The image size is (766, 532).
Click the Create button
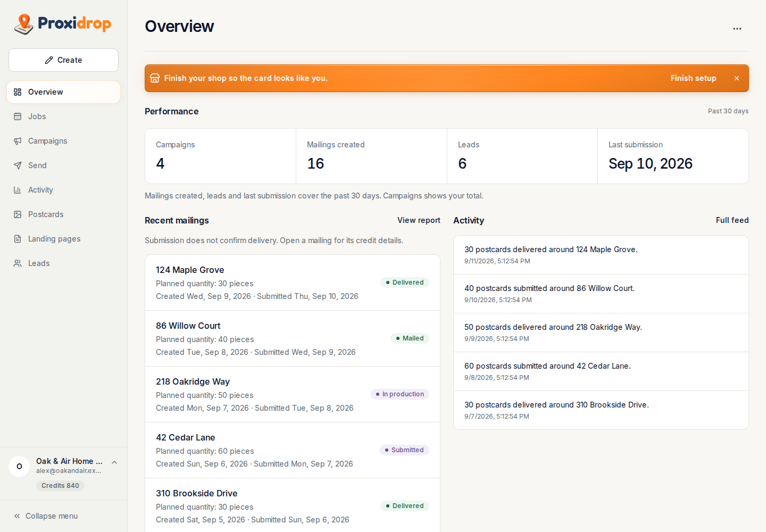63,60
